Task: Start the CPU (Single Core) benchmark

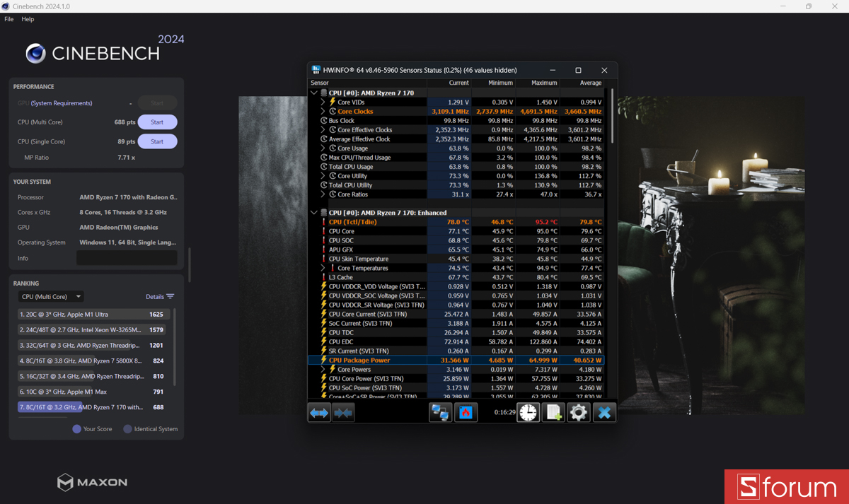Action: (x=157, y=141)
